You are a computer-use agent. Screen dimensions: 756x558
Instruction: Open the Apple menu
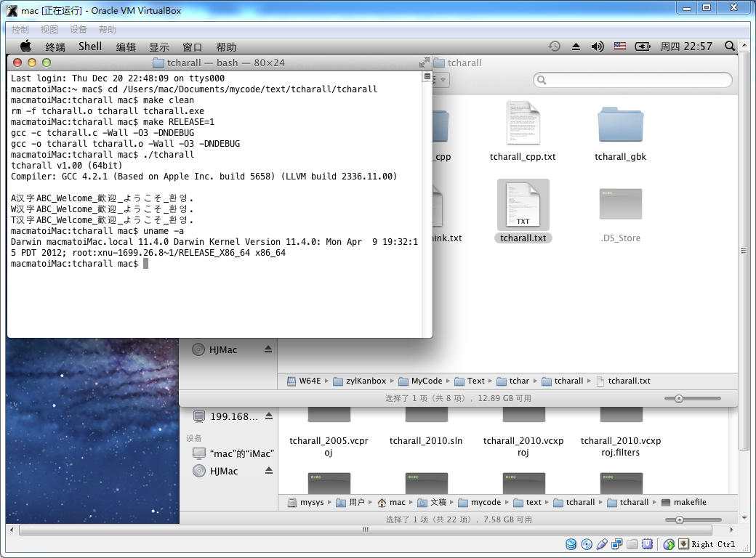pos(26,46)
